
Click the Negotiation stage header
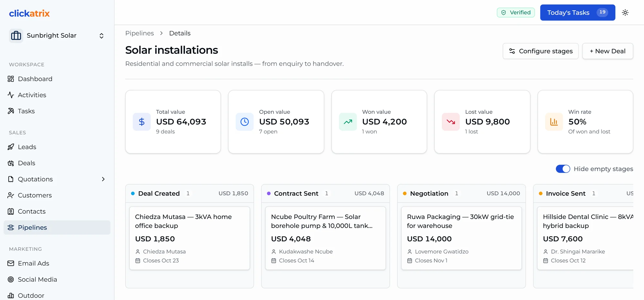(461, 193)
